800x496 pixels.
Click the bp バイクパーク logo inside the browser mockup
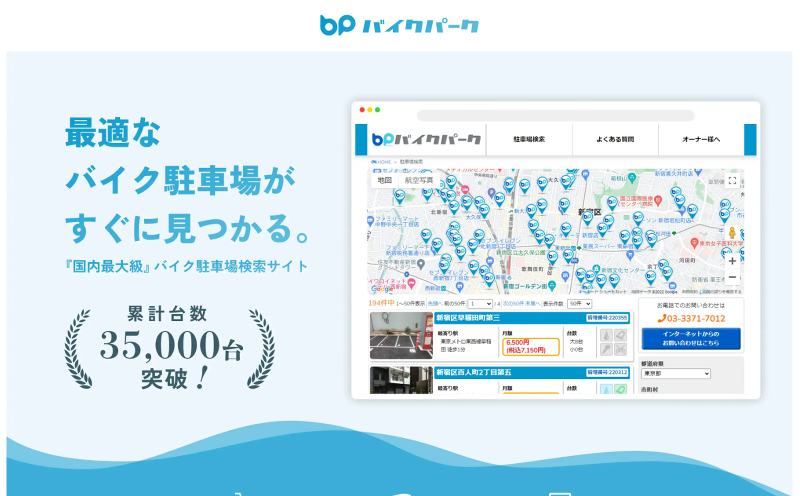point(426,139)
